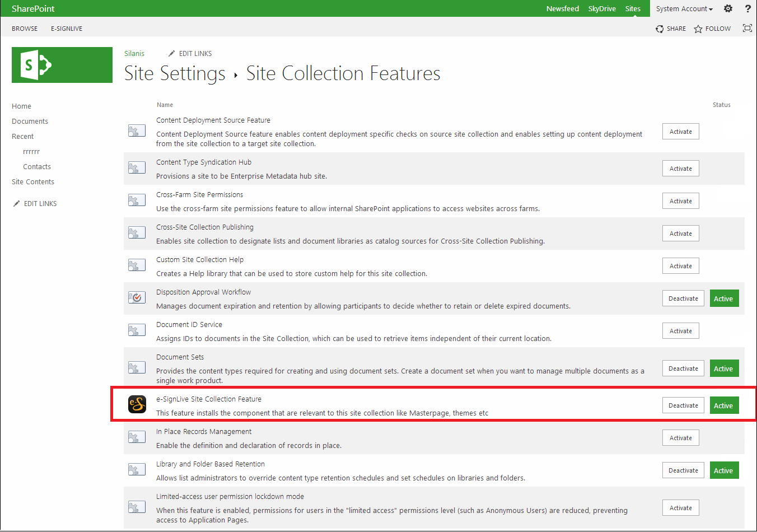
Task: Open the settings gear menu
Action: click(x=728, y=8)
